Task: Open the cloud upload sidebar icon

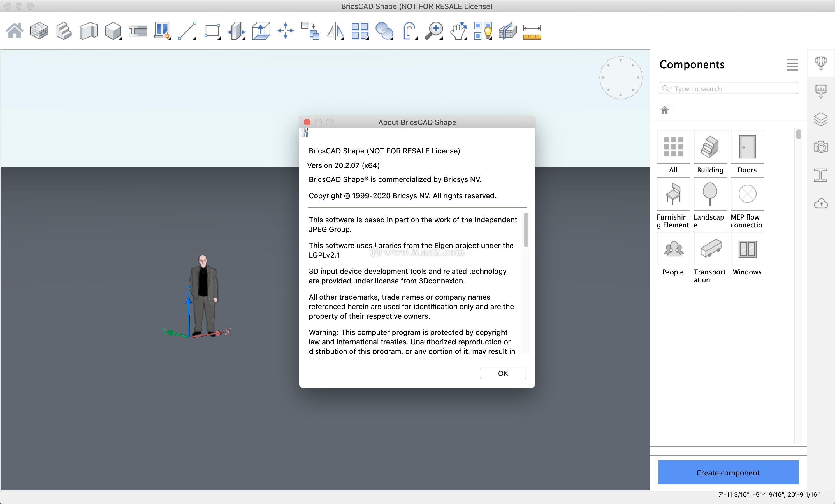Action: pos(820,203)
